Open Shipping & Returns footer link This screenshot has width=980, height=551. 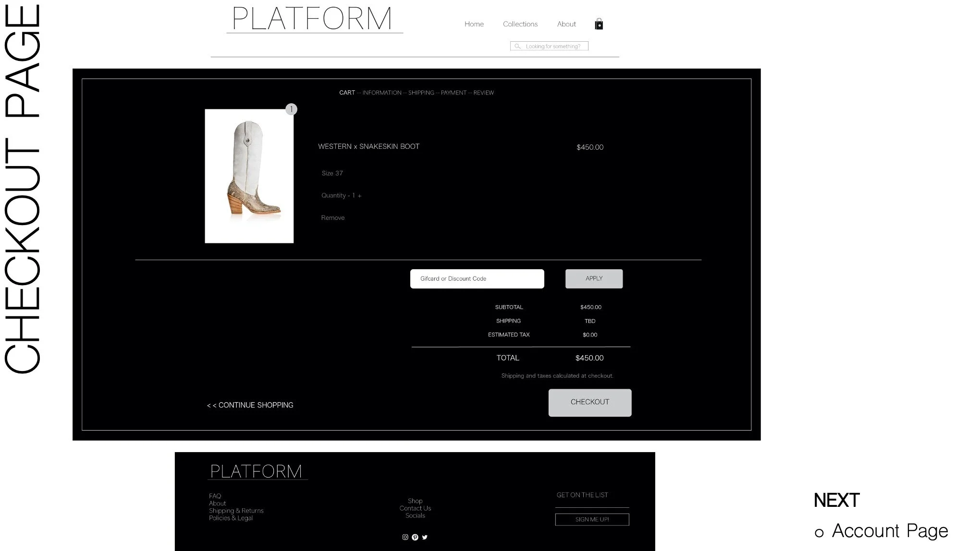coord(236,511)
